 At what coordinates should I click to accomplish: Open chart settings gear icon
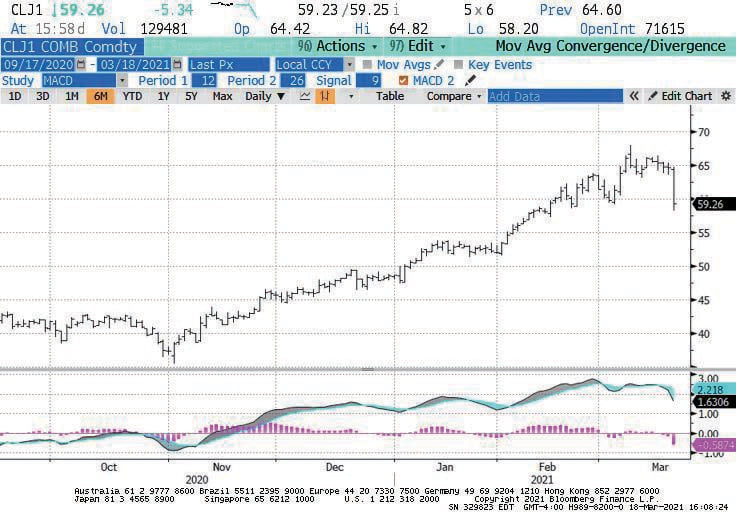726,96
